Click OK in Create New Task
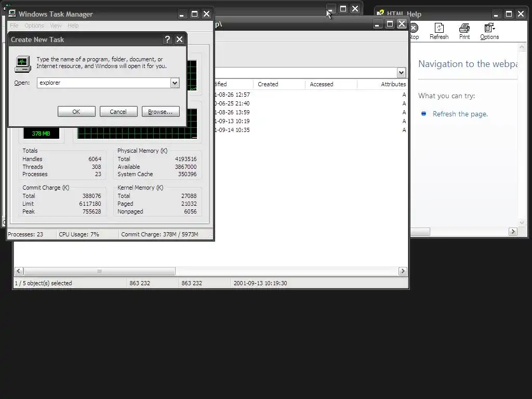This screenshot has height=399, width=532. tap(76, 112)
